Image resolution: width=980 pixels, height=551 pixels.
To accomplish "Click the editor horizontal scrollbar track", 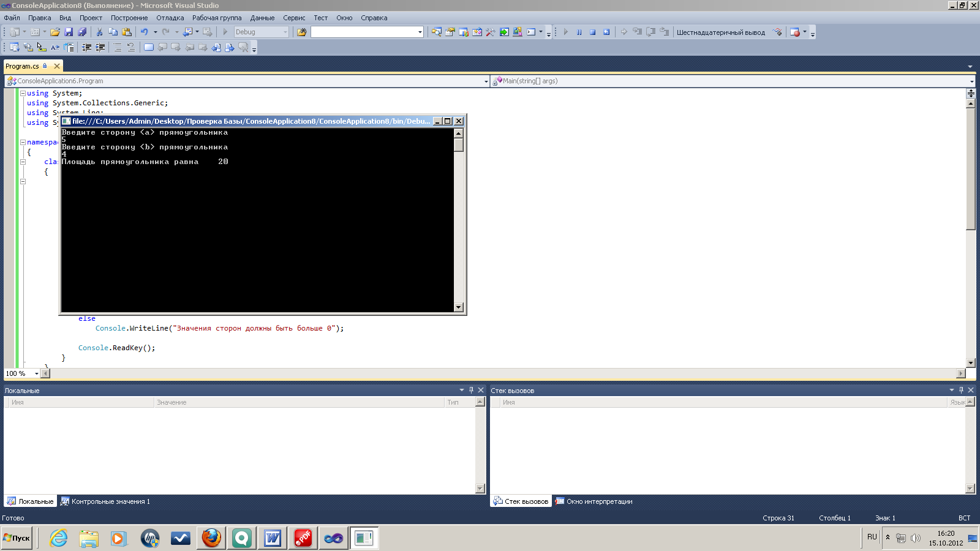I will click(502, 373).
